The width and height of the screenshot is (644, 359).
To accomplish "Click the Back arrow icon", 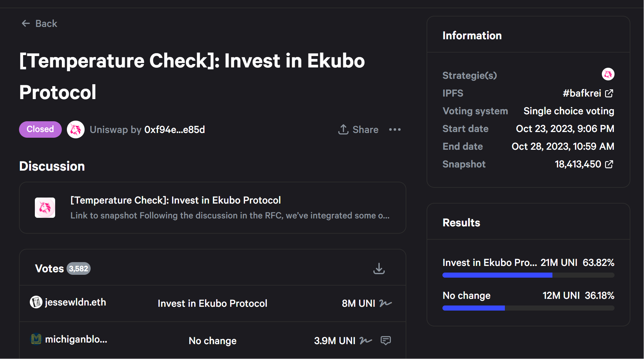I will pyautogui.click(x=26, y=23).
